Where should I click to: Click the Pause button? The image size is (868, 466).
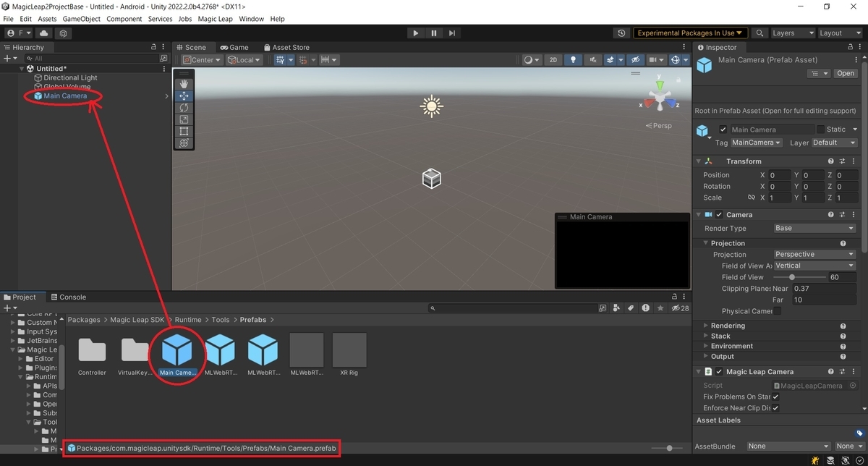tap(434, 33)
